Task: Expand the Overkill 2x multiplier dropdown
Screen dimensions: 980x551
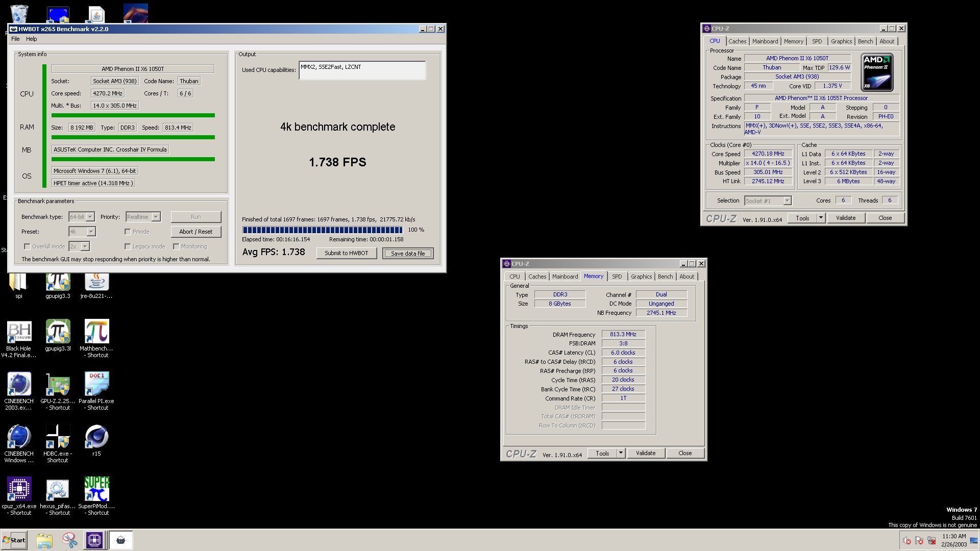Action: [x=79, y=246]
